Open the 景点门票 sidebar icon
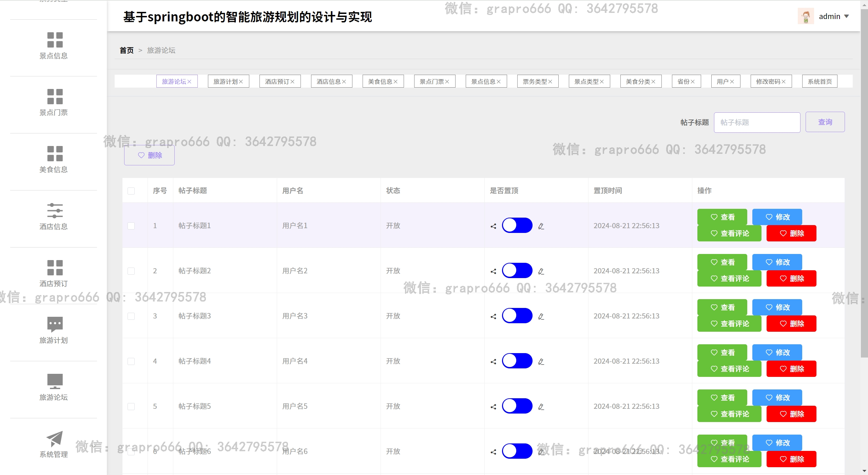The height and width of the screenshot is (475, 868). coord(55,96)
